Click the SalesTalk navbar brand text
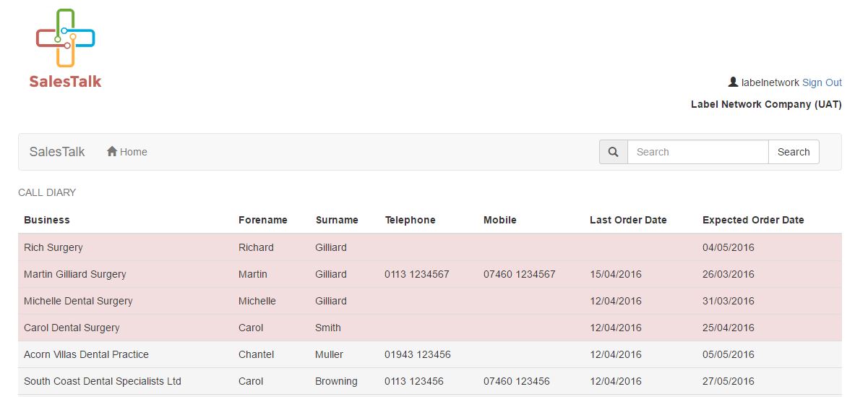Screen dimensions: 868x397 tap(57, 152)
